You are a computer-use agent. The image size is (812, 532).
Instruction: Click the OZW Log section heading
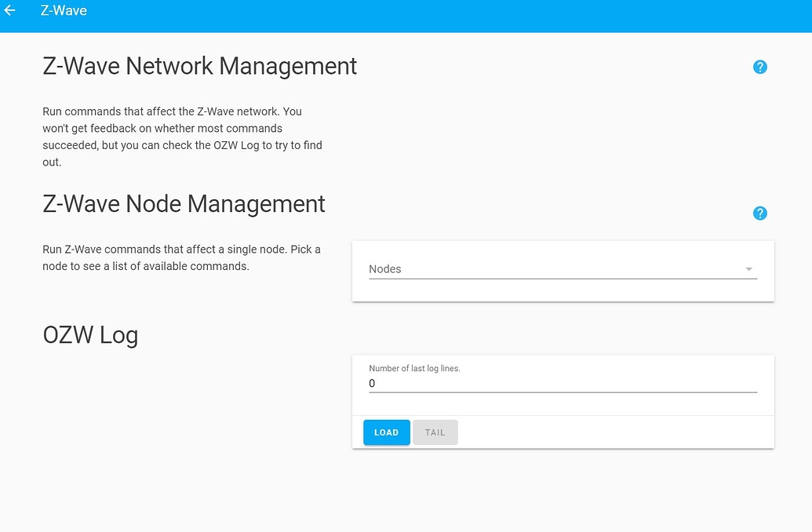click(90, 335)
